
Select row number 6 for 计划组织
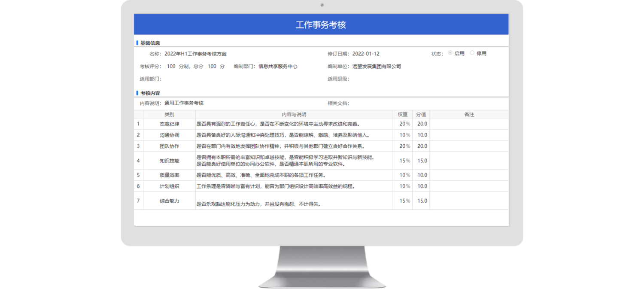tap(138, 186)
